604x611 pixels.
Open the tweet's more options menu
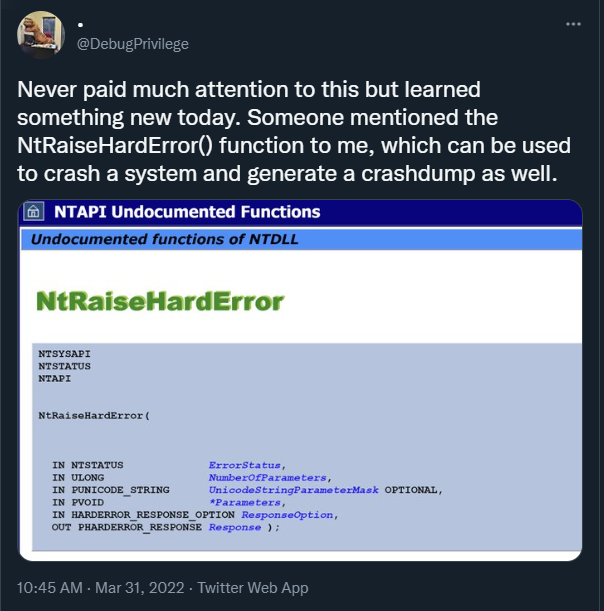(x=573, y=23)
